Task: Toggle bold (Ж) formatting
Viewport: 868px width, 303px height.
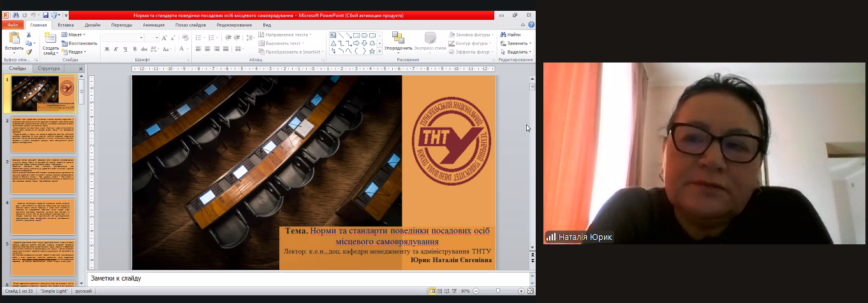Action: 107,49
